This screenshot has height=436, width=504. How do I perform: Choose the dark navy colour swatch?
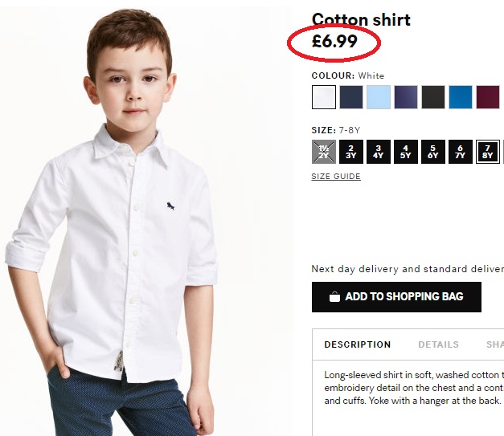click(x=351, y=97)
